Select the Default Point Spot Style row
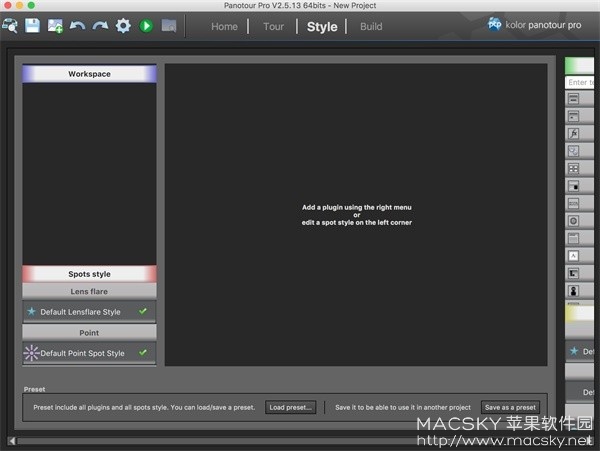 89,353
